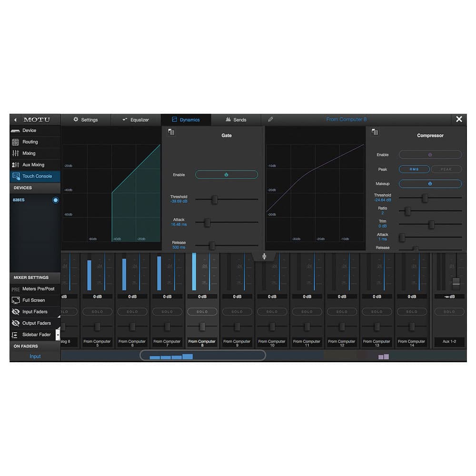Open the Sidebar Fader dropdown arrow
This screenshot has height=476, width=476.
[x=58, y=335]
